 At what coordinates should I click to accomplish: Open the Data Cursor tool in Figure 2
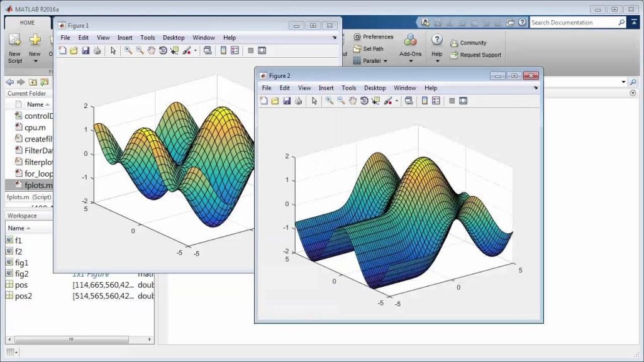(374, 101)
